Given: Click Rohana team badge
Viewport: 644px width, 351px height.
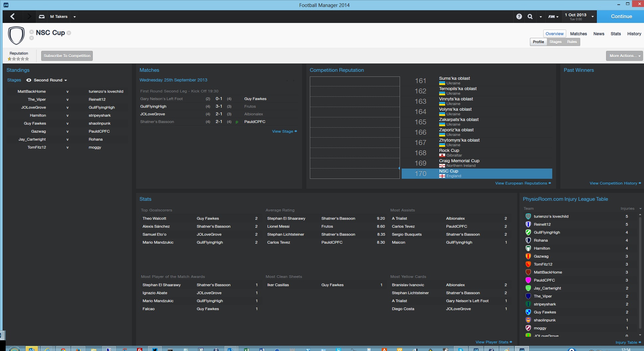Looking at the screenshot, I should [x=528, y=240].
